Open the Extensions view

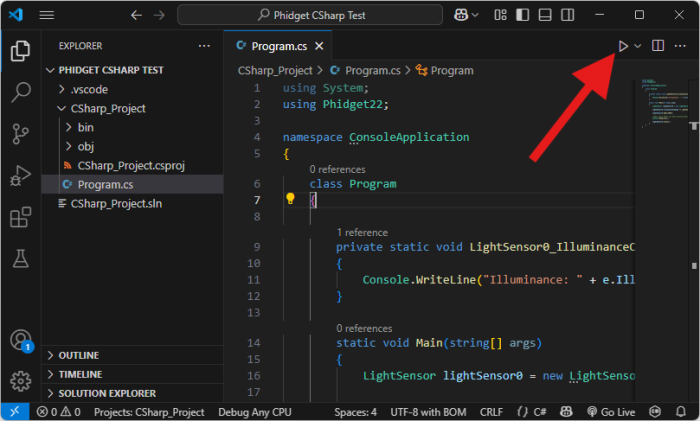(20, 218)
